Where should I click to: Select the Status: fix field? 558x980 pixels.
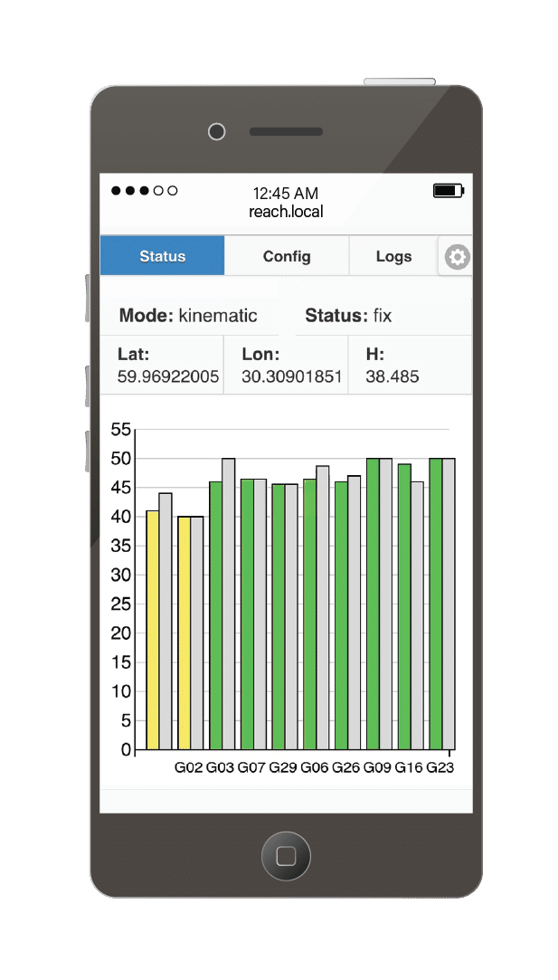348,316
